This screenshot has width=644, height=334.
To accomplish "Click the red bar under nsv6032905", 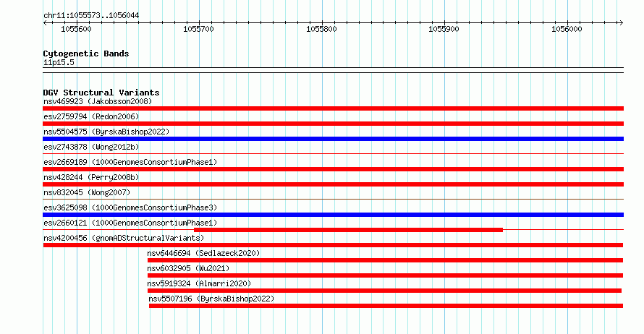I will pos(385,275).
